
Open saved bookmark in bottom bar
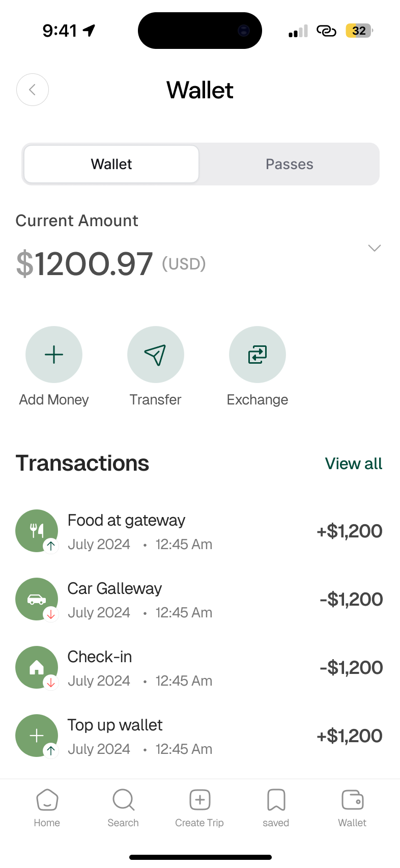click(x=276, y=807)
